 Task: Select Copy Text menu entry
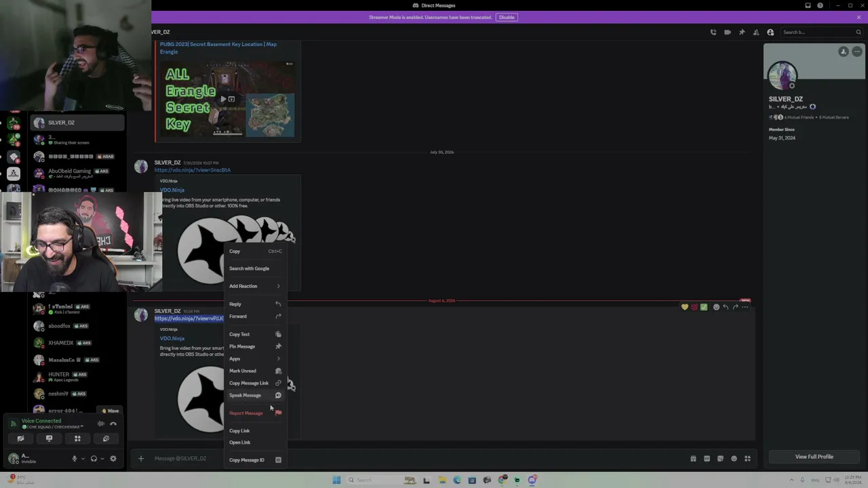(x=255, y=334)
